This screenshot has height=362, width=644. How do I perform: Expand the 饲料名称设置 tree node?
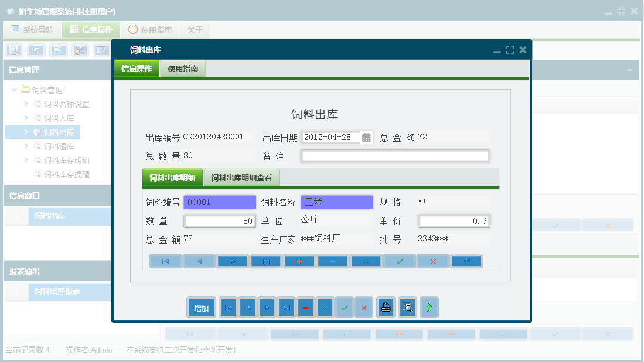coord(26,104)
